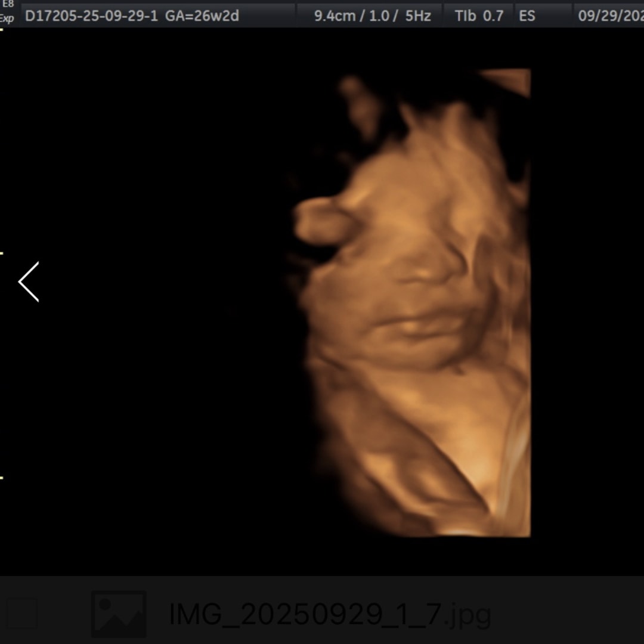
Task: Select the checkbox beside IMG_20250929_1_7.jpg
Action: pyautogui.click(x=22, y=614)
